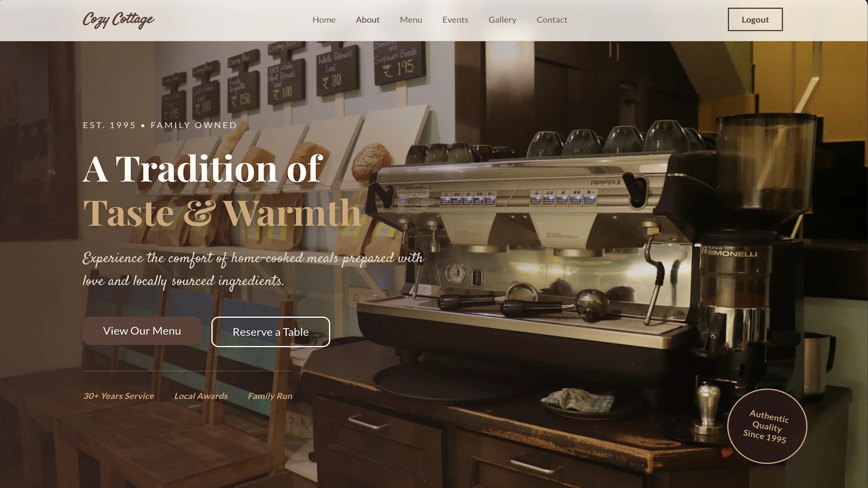Click the Logout button
The height and width of the screenshot is (488, 868).
[x=755, y=20]
